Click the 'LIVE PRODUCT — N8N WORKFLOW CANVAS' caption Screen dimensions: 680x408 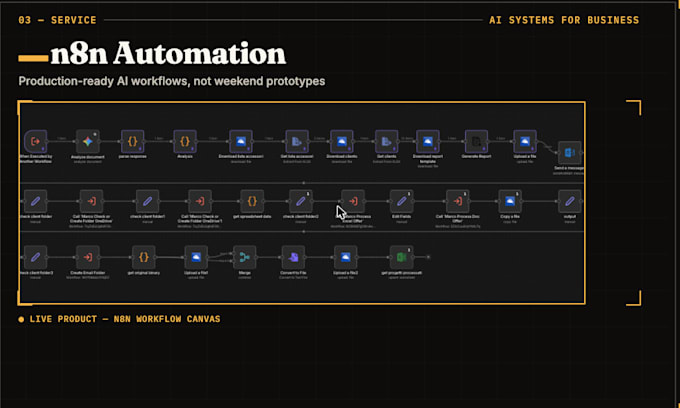[125, 319]
